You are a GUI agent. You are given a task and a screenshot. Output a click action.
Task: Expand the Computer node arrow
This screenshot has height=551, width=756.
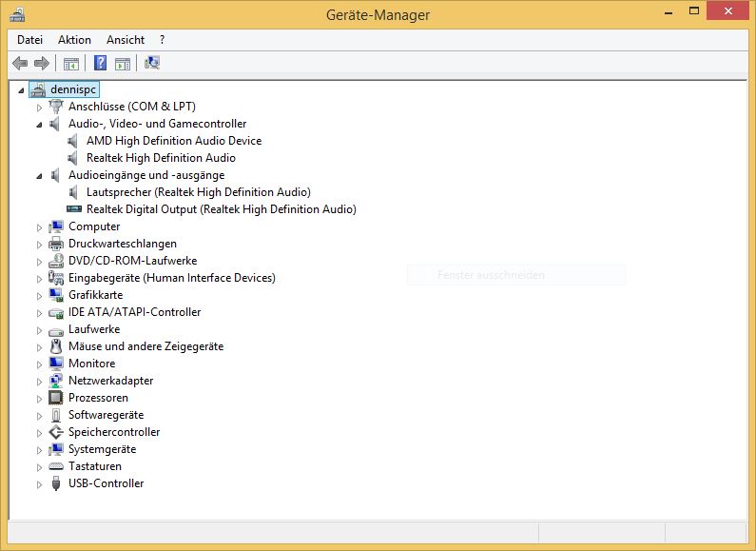point(40,227)
